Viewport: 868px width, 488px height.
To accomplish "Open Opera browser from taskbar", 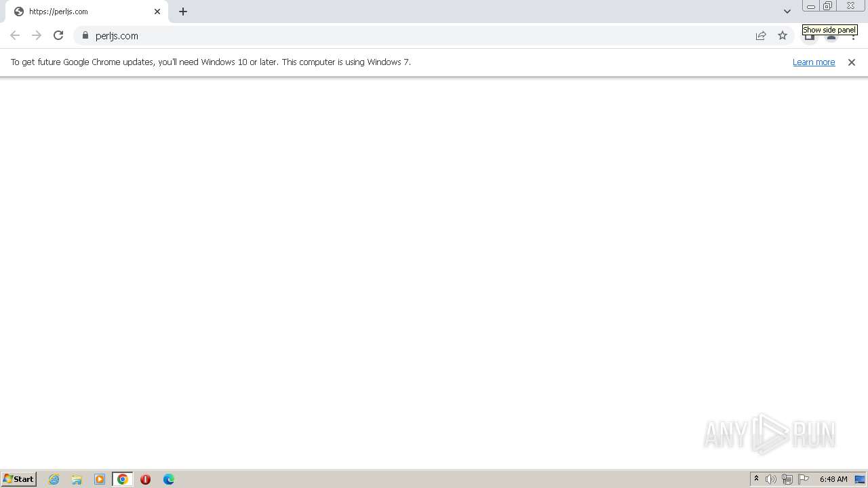I will point(145,479).
